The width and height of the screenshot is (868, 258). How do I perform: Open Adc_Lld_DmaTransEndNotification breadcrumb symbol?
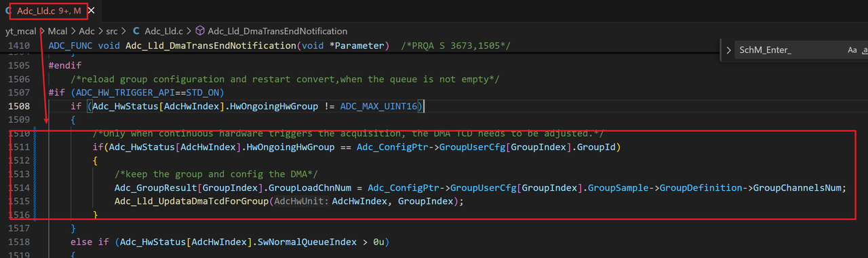(x=277, y=31)
